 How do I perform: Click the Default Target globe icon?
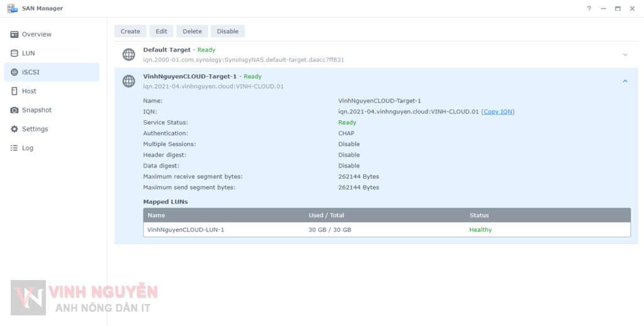tap(129, 55)
